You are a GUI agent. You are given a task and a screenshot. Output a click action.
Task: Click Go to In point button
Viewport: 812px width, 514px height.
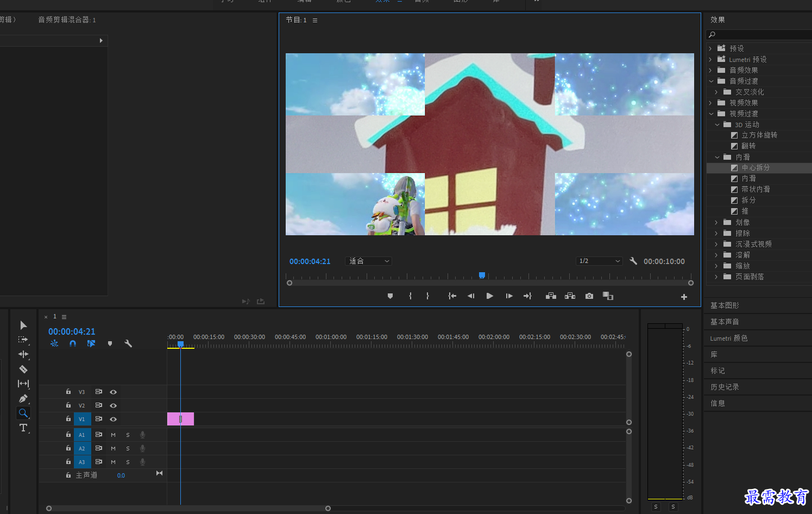452,296
